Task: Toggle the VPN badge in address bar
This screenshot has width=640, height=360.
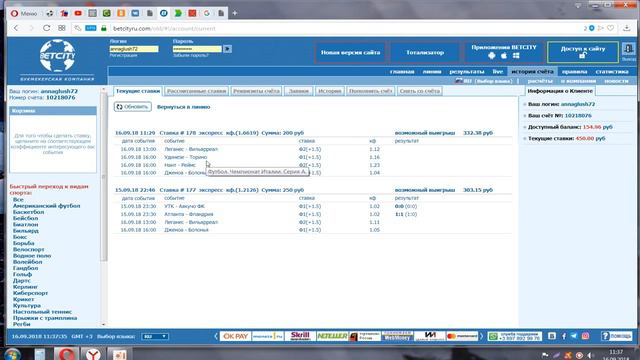Action: [x=91, y=28]
